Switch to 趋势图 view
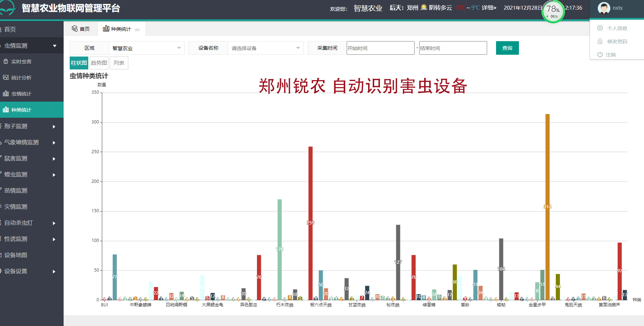The image size is (644, 326). [99, 63]
